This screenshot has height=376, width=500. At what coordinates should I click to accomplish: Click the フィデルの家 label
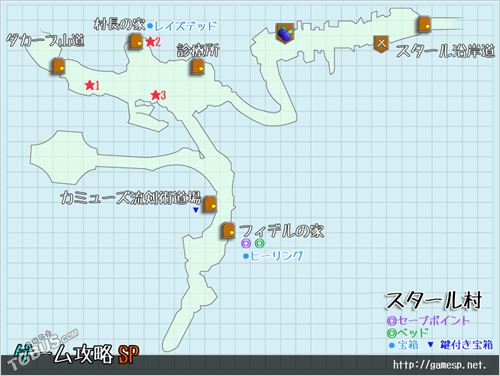[281, 231]
